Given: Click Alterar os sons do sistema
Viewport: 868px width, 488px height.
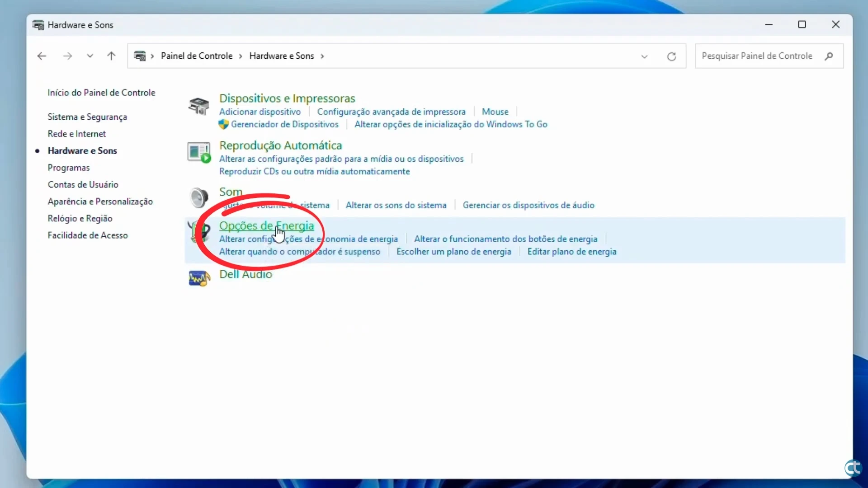Looking at the screenshot, I should (x=396, y=205).
